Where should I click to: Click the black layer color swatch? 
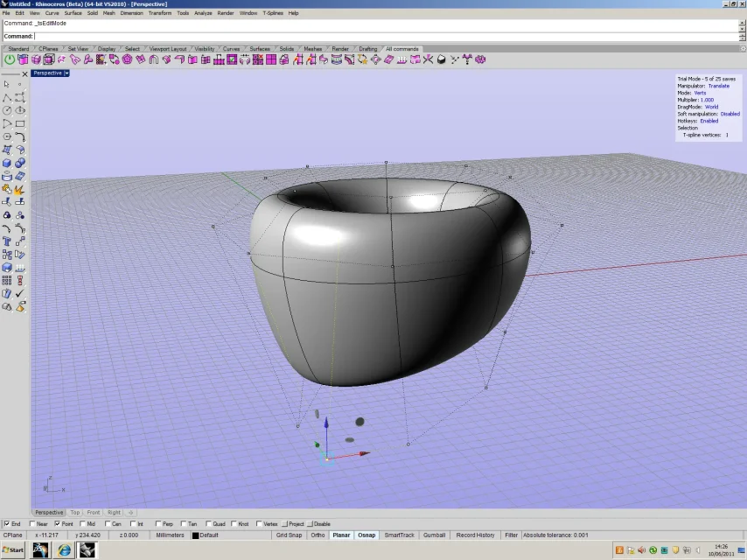coord(195,535)
